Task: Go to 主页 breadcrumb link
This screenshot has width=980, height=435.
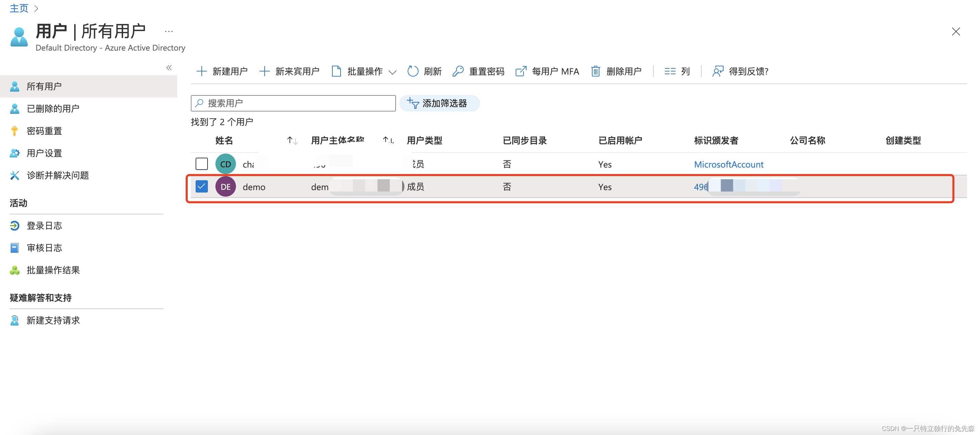Action: pos(19,8)
